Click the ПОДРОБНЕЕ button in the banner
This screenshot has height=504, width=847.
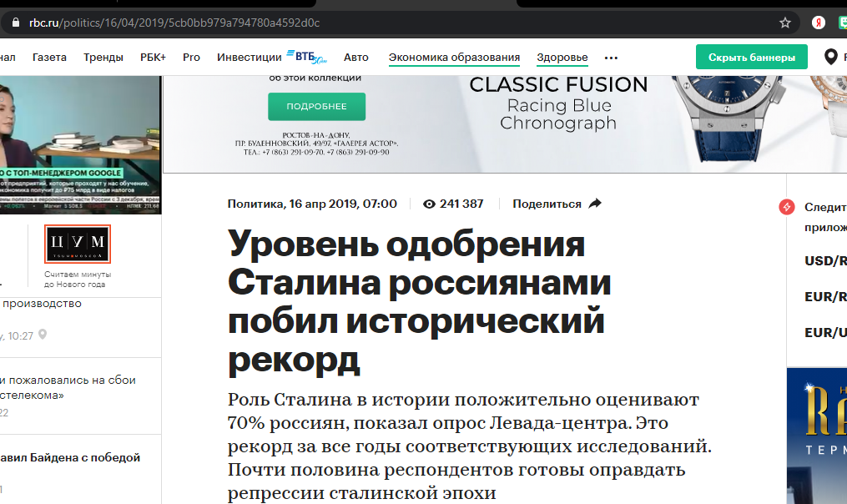(x=316, y=107)
